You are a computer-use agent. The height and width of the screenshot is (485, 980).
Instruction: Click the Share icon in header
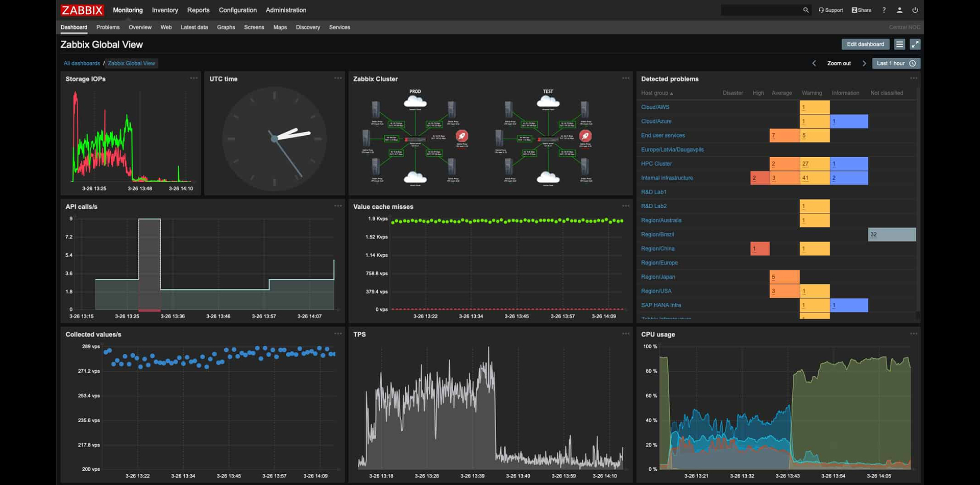[861, 10]
